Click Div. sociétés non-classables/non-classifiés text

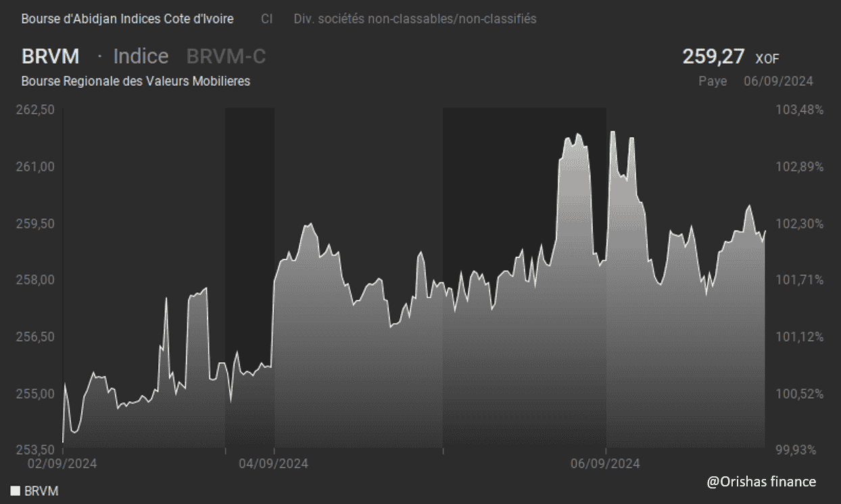(415, 19)
